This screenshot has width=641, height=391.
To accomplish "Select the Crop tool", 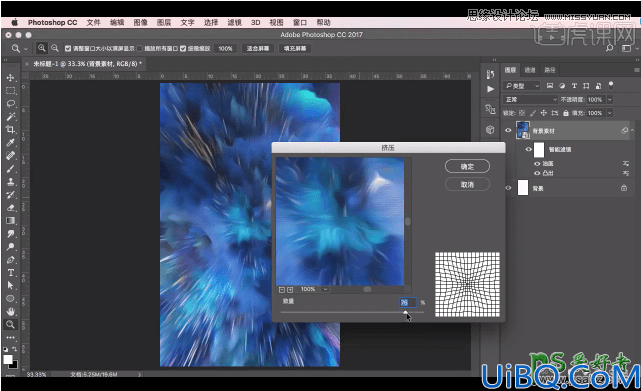I will pos(11,130).
